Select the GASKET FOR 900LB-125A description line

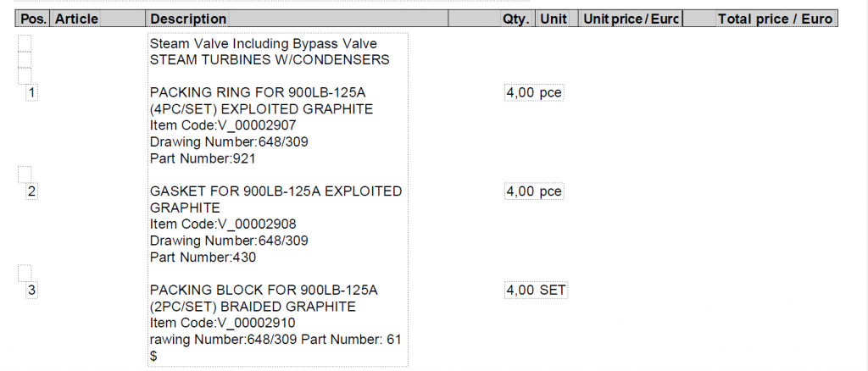pyautogui.click(x=275, y=191)
